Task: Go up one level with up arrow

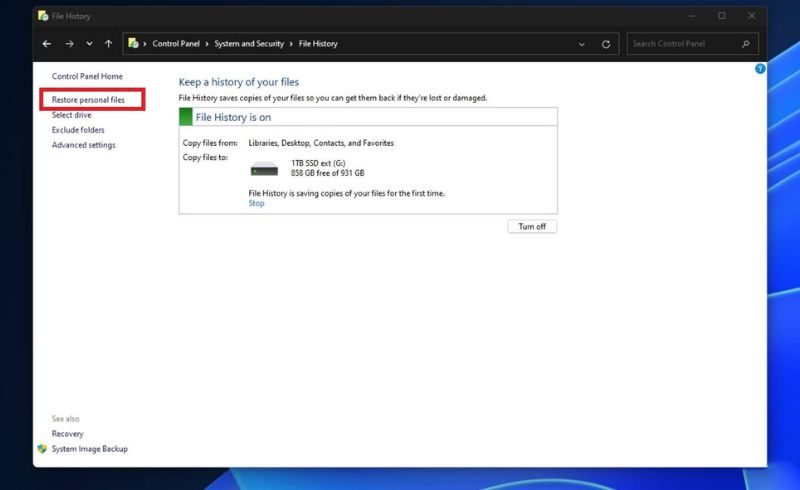Action: pyautogui.click(x=108, y=44)
